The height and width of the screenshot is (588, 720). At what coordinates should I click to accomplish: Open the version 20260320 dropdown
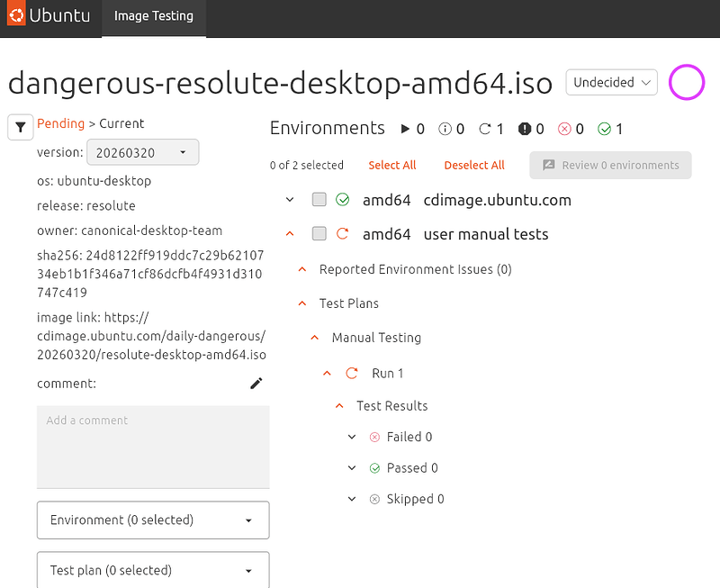click(x=143, y=152)
